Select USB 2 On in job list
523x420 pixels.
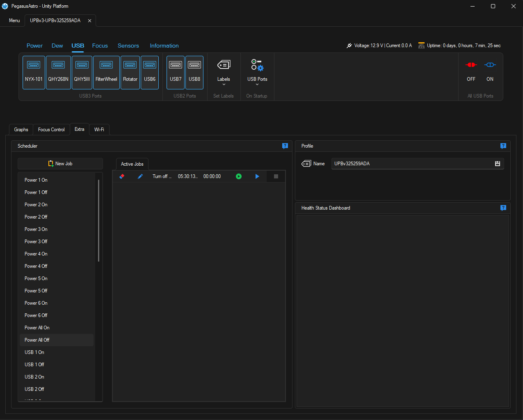tap(57, 377)
